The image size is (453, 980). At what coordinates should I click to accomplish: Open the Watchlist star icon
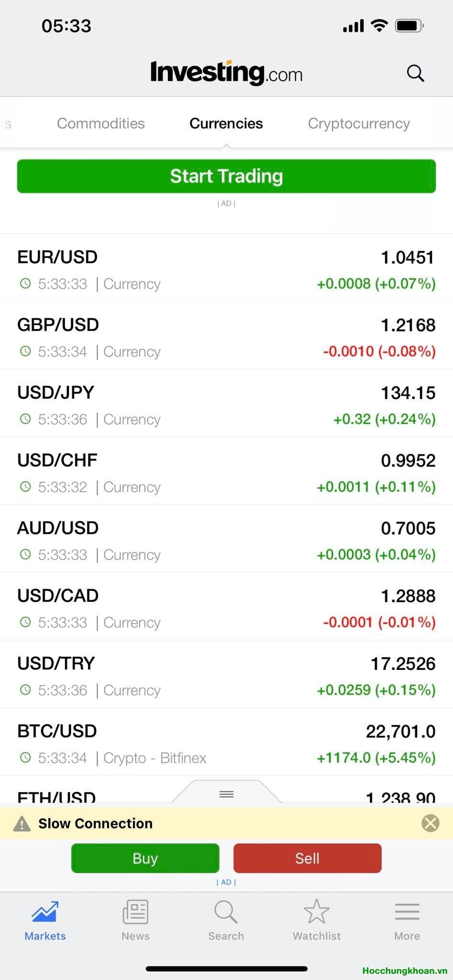317,912
